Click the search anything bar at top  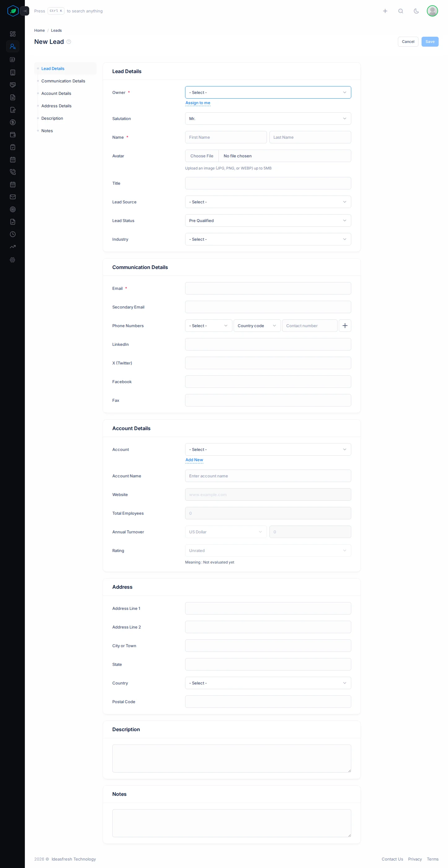[68, 11]
